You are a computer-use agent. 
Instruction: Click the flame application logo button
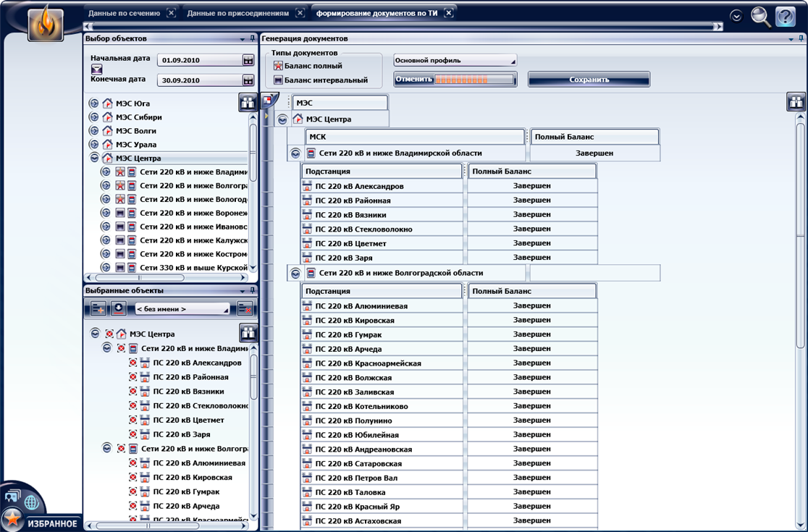click(46, 22)
